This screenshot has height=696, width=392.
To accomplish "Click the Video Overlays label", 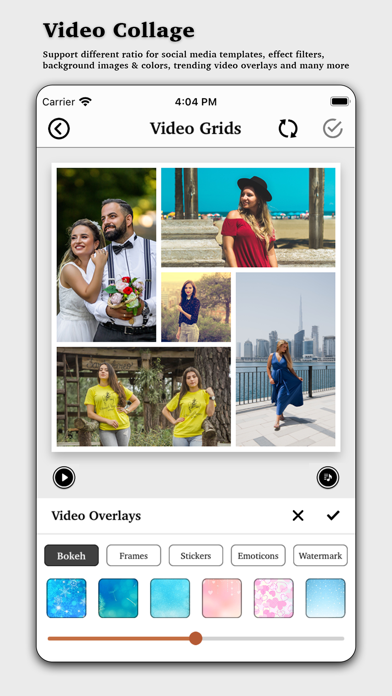I will pyautogui.click(x=96, y=515).
